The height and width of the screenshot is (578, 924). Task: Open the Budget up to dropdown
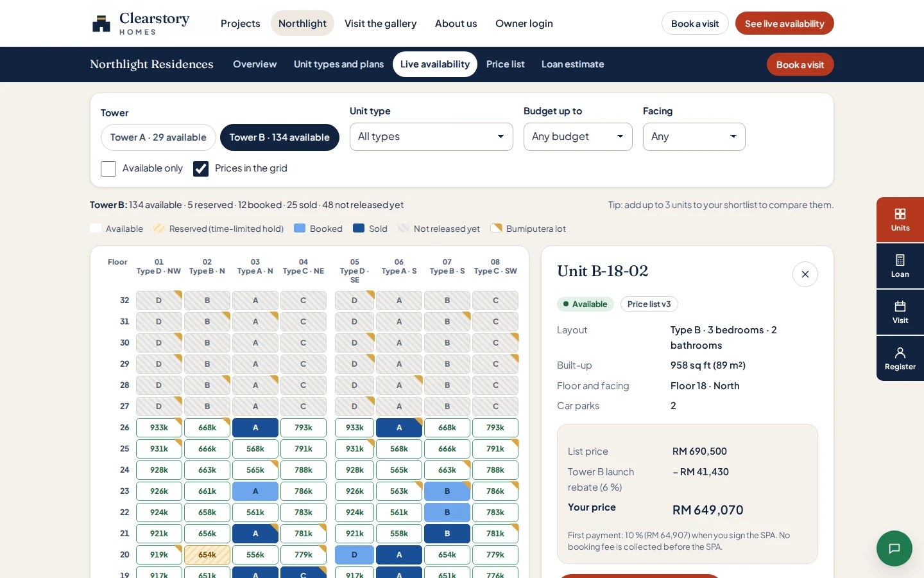pyautogui.click(x=578, y=137)
